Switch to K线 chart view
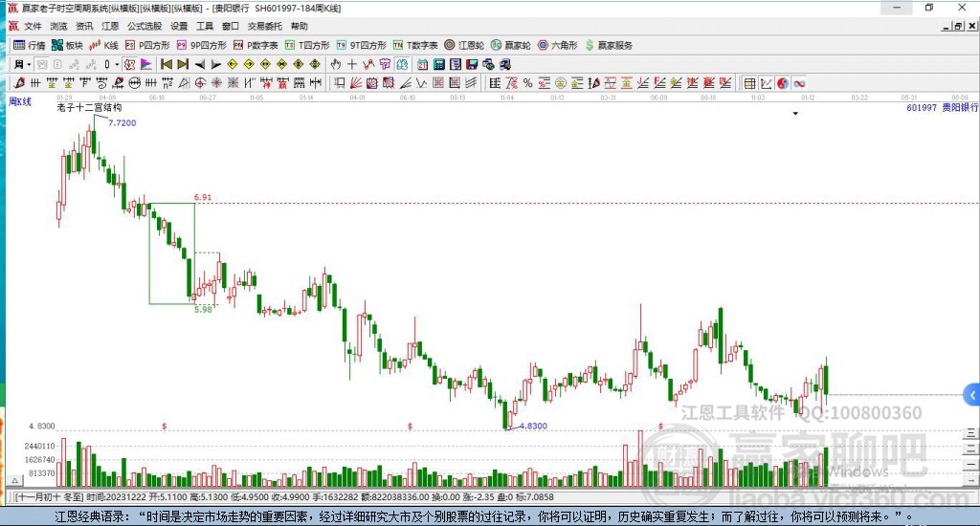Screen dimensions: 980x526 pyautogui.click(x=103, y=45)
